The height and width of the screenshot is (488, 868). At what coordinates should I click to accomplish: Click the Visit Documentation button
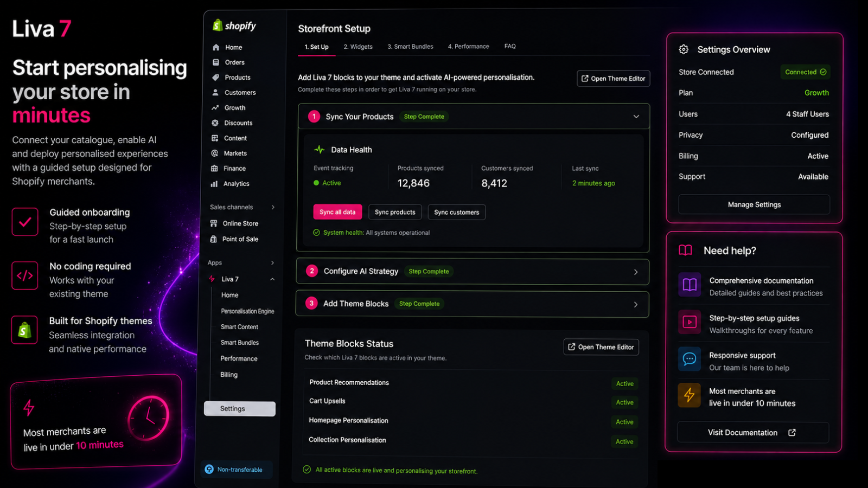coord(753,433)
